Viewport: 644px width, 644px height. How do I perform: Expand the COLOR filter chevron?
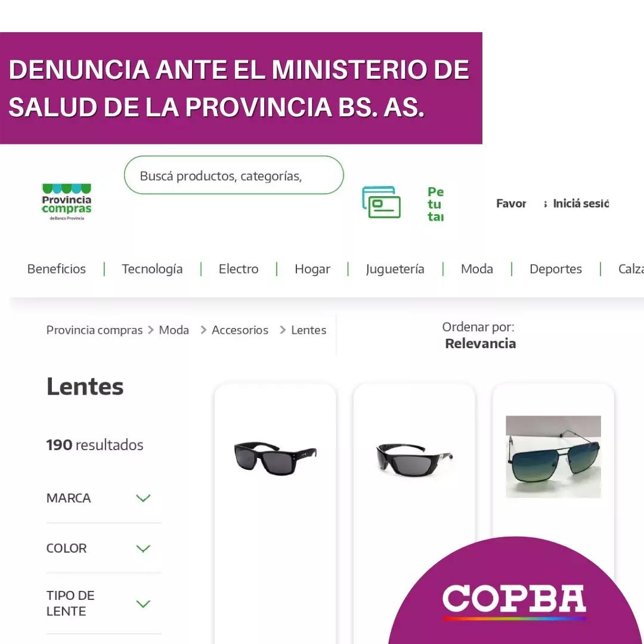(143, 549)
